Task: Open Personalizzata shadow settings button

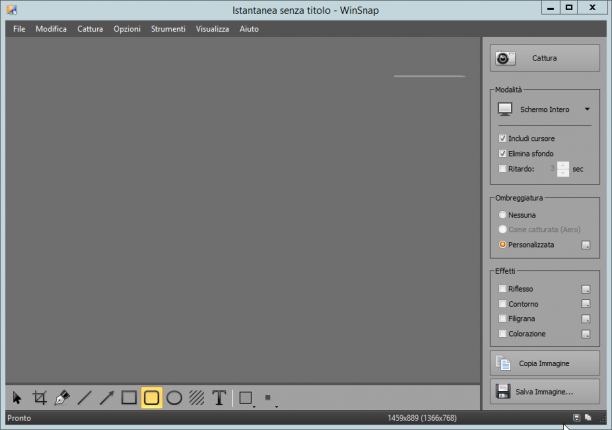Action: pos(586,245)
